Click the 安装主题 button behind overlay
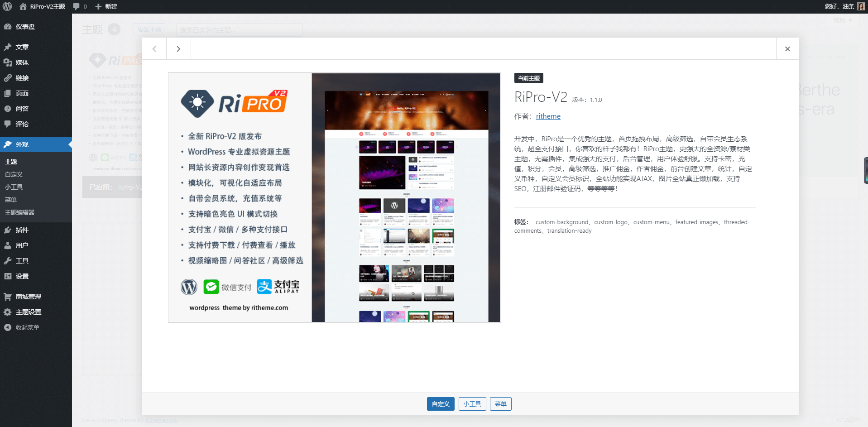The width and height of the screenshot is (868, 427). click(x=149, y=29)
